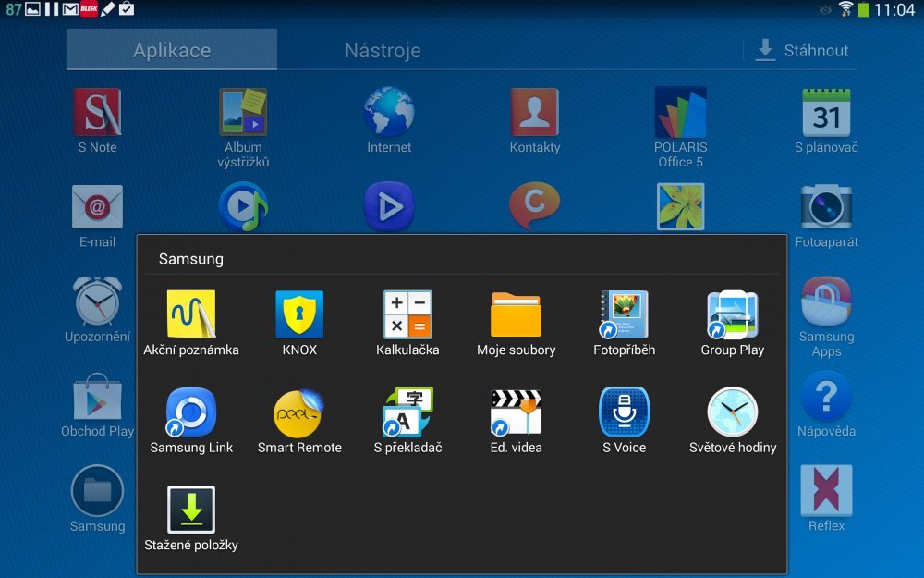Open Samsung Link

(x=191, y=412)
